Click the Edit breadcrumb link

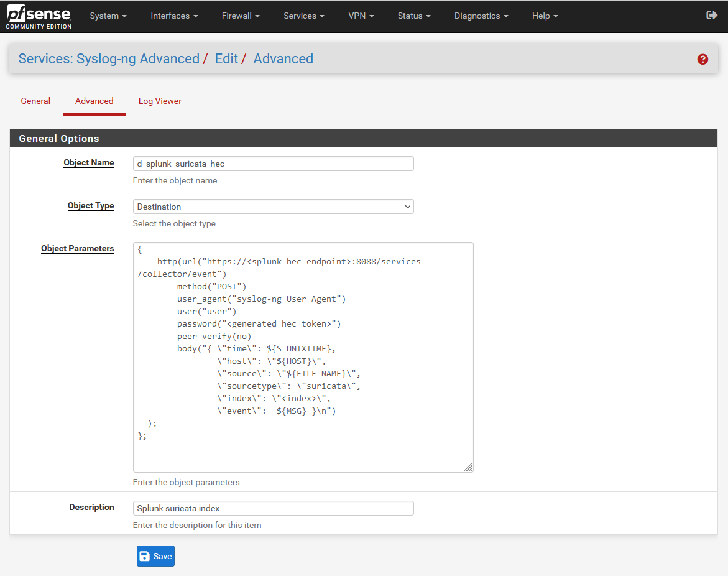coord(226,59)
